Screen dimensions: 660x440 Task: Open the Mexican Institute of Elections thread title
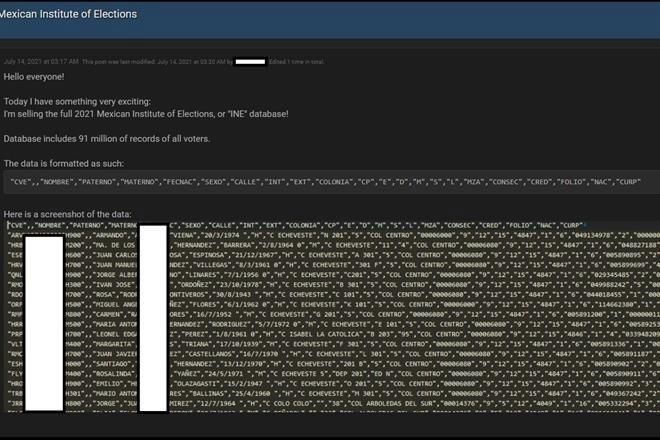pyautogui.click(x=68, y=14)
